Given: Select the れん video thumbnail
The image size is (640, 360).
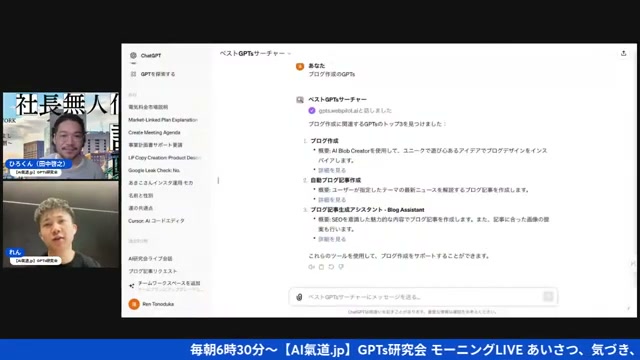Looking at the screenshot, I should [x=61, y=224].
